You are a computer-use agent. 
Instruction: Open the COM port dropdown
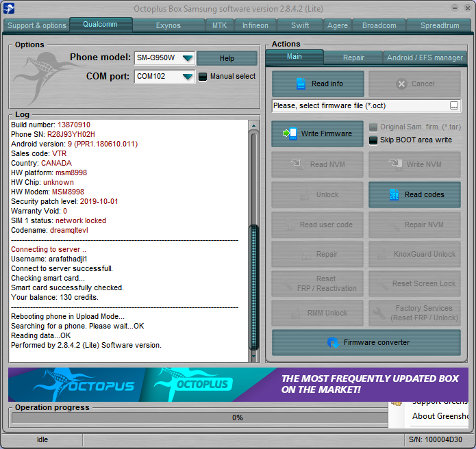point(188,77)
